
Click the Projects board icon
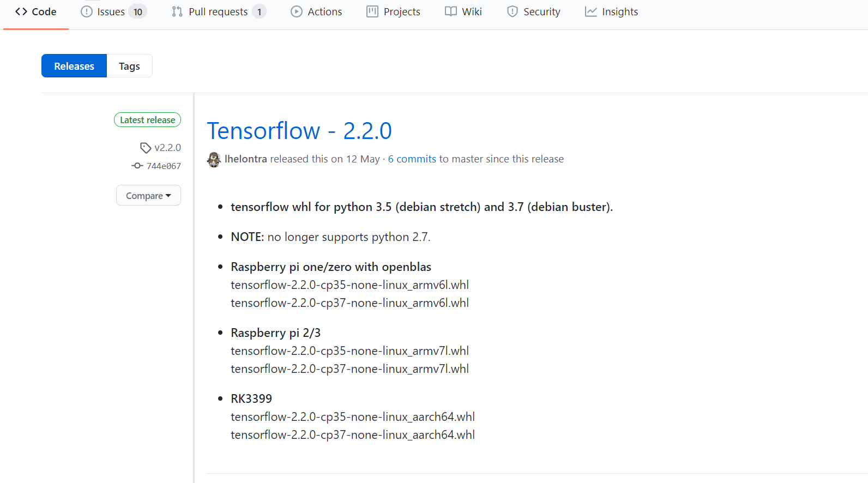[x=373, y=11]
